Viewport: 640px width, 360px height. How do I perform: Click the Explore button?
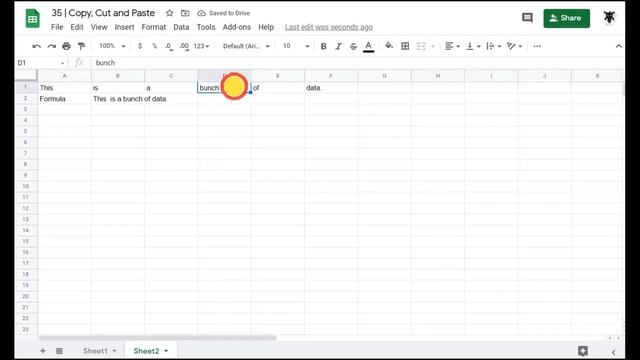(x=583, y=351)
